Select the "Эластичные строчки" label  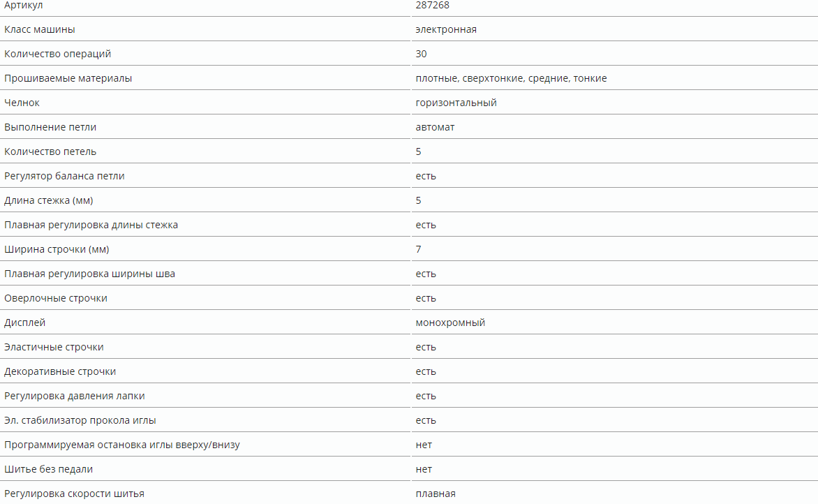click(x=54, y=347)
